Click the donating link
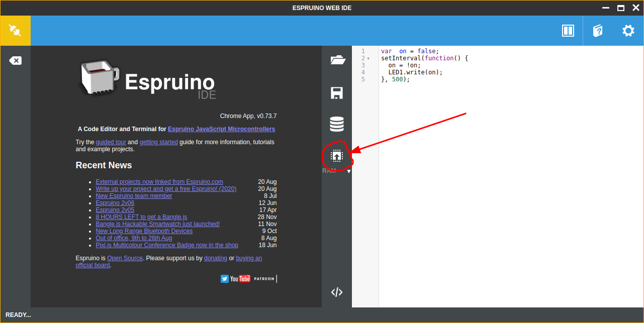 point(215,258)
